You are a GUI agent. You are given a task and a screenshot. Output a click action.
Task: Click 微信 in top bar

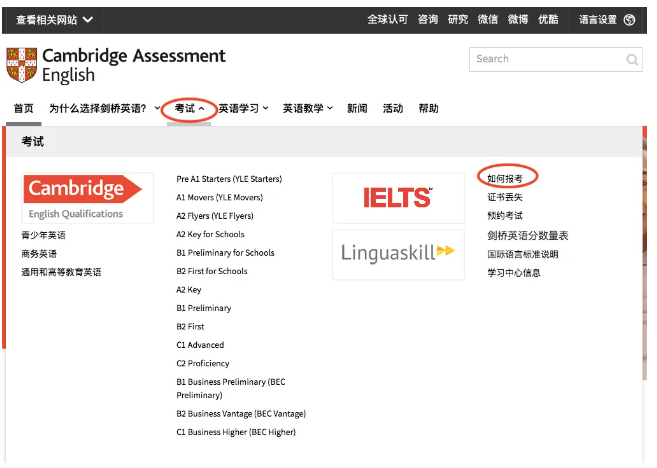tap(488, 19)
